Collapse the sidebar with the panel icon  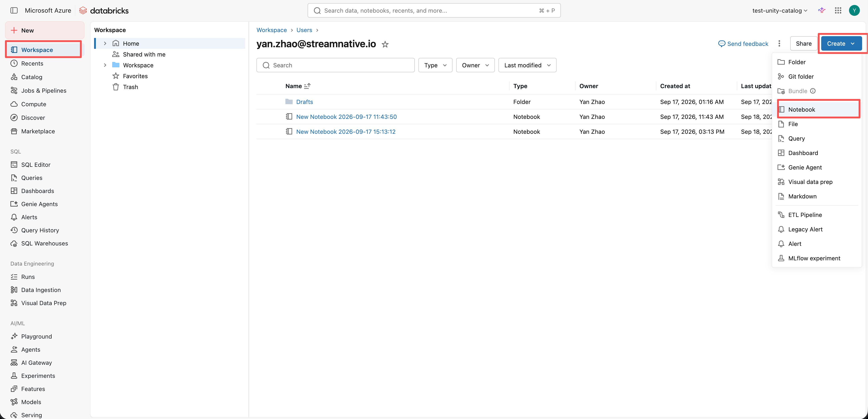pos(14,10)
